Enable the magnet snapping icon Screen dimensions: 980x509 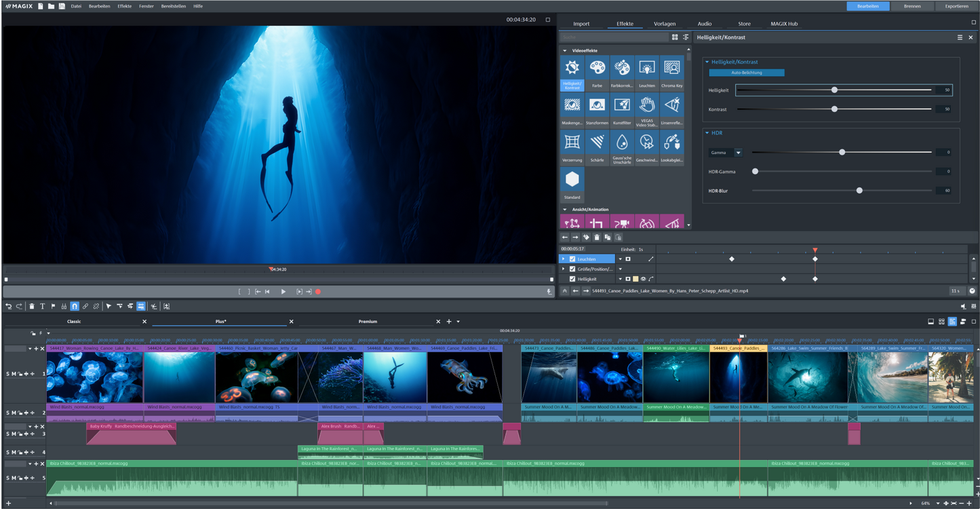click(75, 306)
